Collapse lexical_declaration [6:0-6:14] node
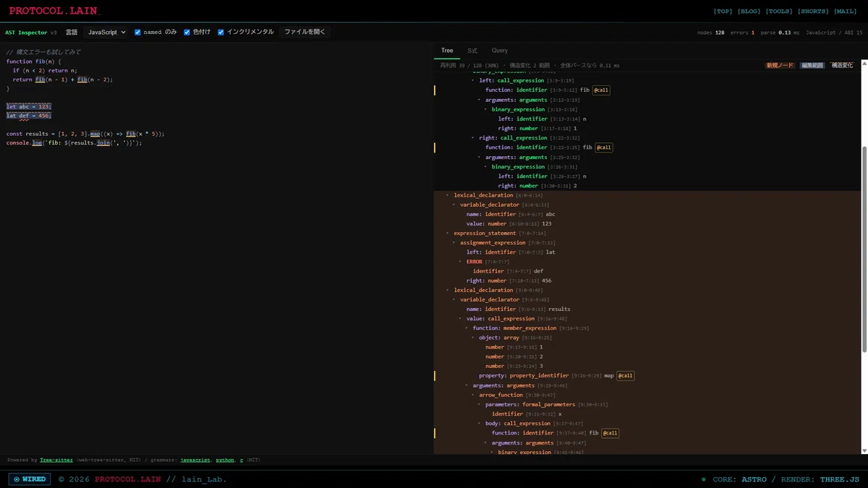868x488 pixels. (448, 195)
